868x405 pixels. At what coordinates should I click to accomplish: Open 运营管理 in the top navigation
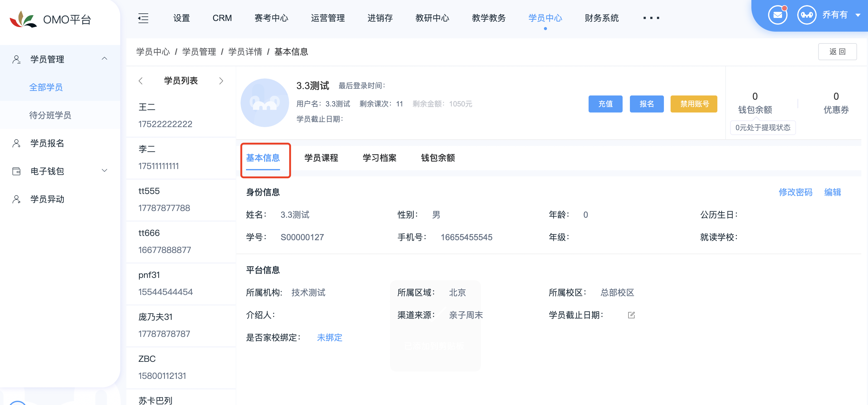[x=327, y=18]
